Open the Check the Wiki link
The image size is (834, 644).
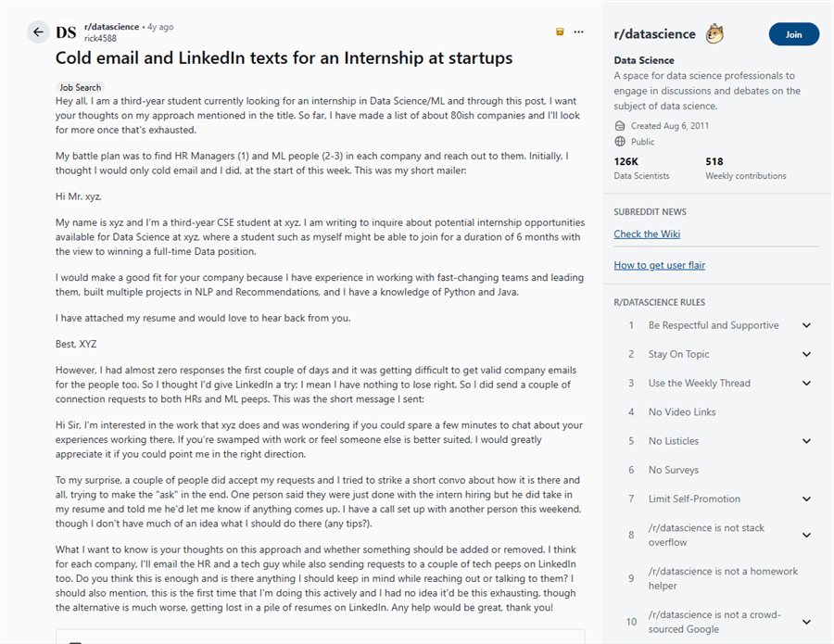[647, 234]
